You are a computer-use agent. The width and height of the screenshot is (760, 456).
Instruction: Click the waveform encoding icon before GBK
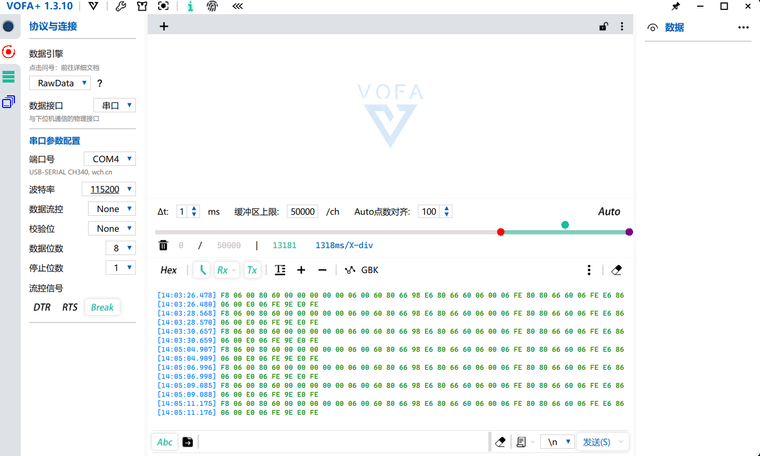(349, 270)
